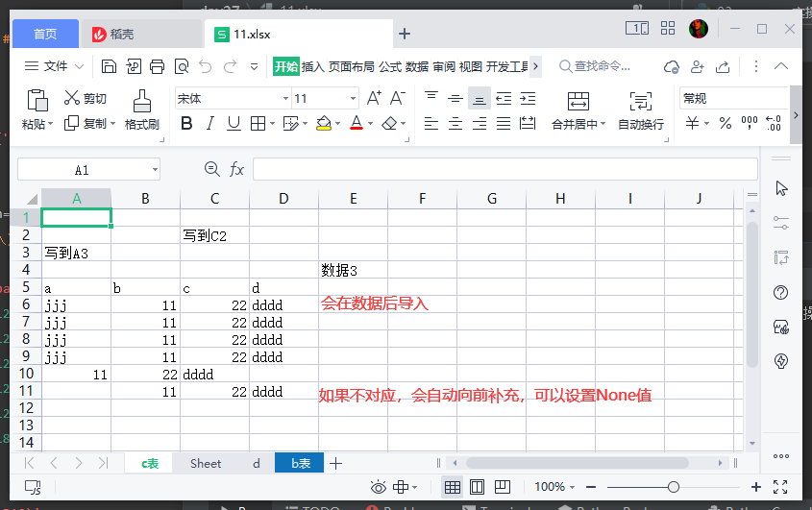Click the cloud sync icon
Viewport: 812px width, 510px height.
[x=672, y=66]
